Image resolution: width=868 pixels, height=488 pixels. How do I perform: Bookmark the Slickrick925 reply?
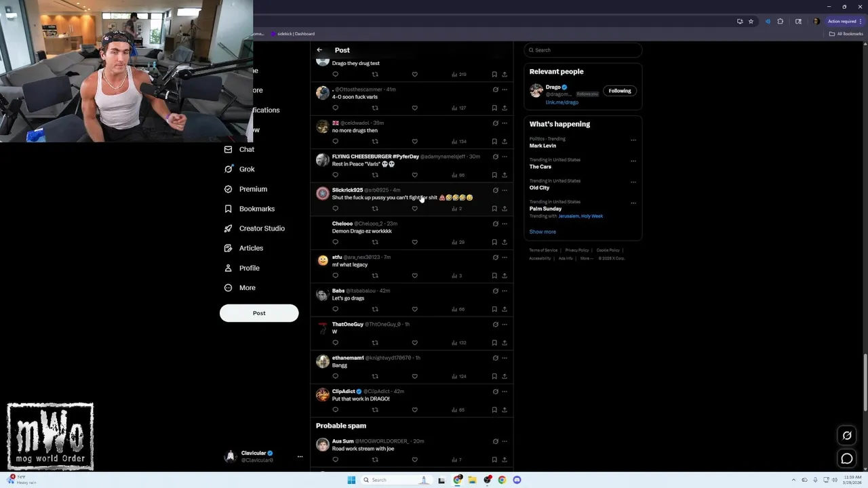[494, 209]
